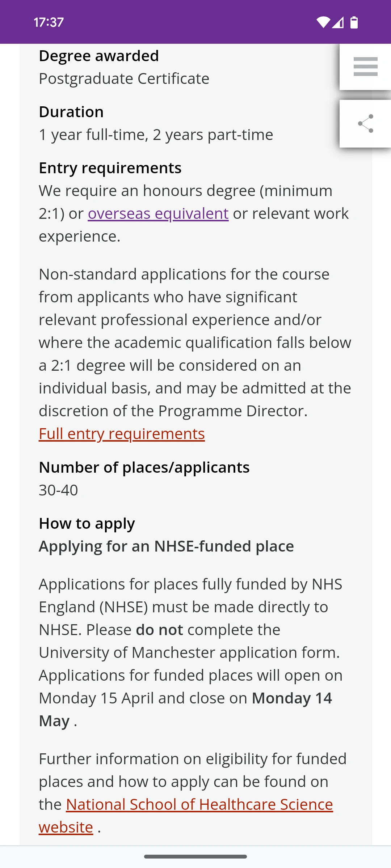Image resolution: width=391 pixels, height=868 pixels.
Task: Tap the Wi-Fi status icon
Action: (323, 22)
